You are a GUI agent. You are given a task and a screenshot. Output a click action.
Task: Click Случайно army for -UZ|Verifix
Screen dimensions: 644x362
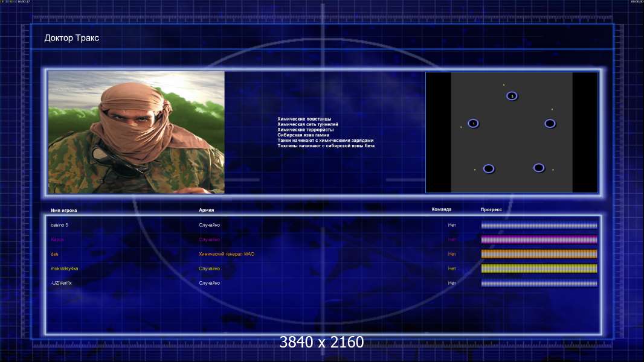click(x=210, y=283)
